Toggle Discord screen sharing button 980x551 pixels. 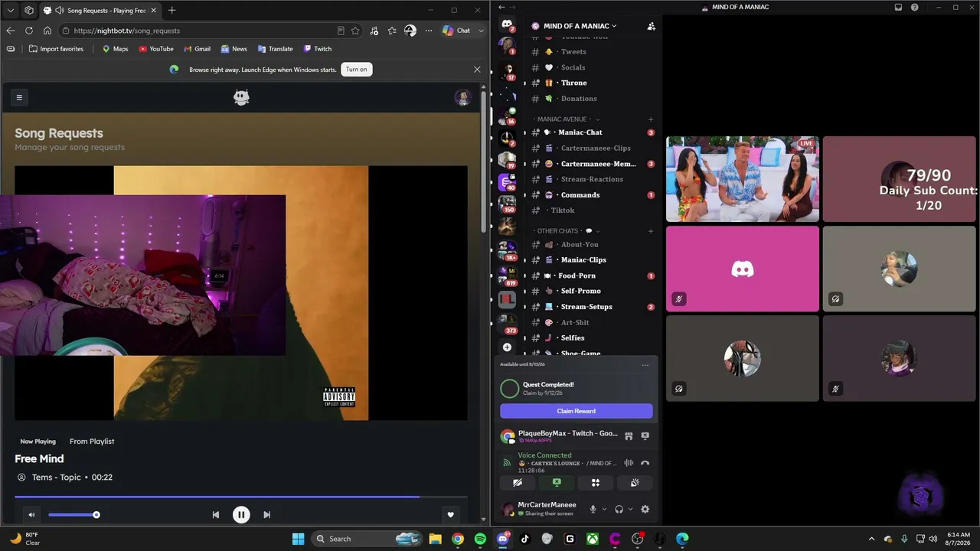click(x=557, y=483)
